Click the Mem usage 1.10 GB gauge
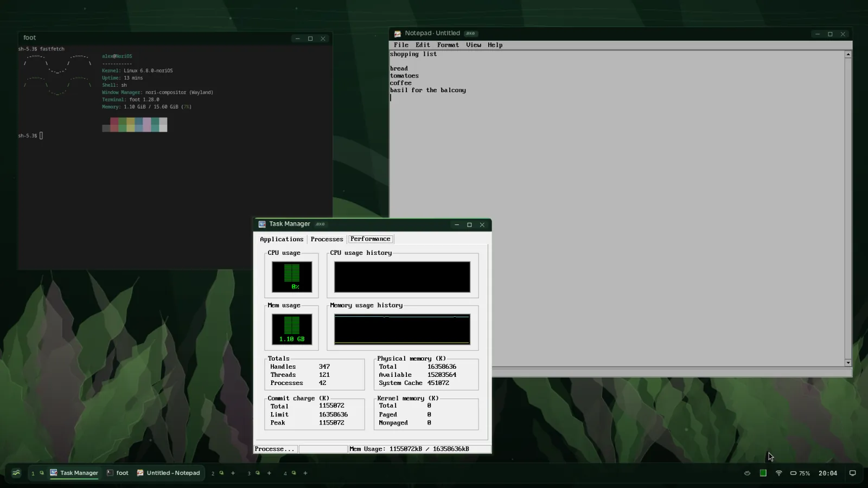Screen dimensions: 868x488 point(292,329)
